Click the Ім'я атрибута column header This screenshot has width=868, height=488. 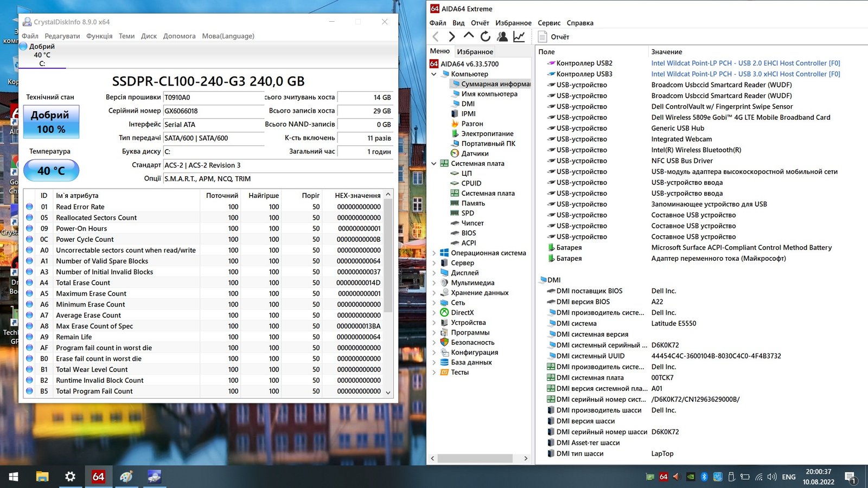(x=126, y=195)
